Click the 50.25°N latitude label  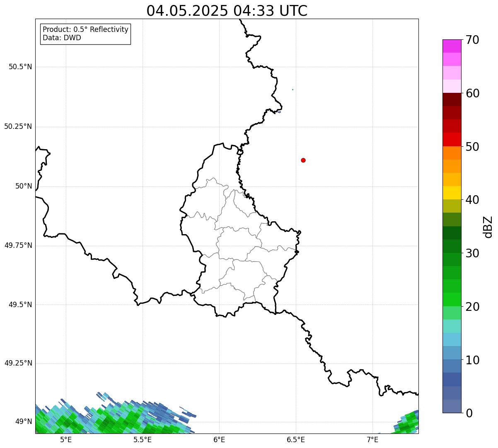click(x=18, y=126)
